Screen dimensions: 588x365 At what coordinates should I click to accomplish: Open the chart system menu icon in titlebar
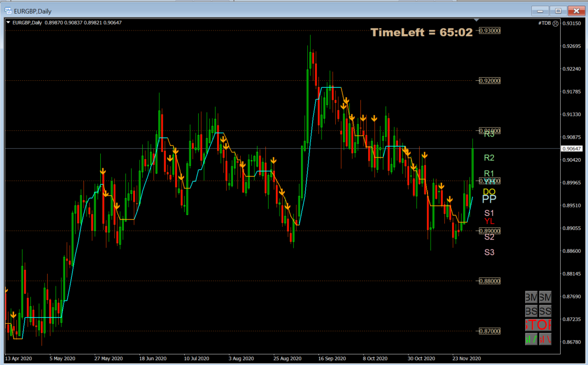[7, 11]
